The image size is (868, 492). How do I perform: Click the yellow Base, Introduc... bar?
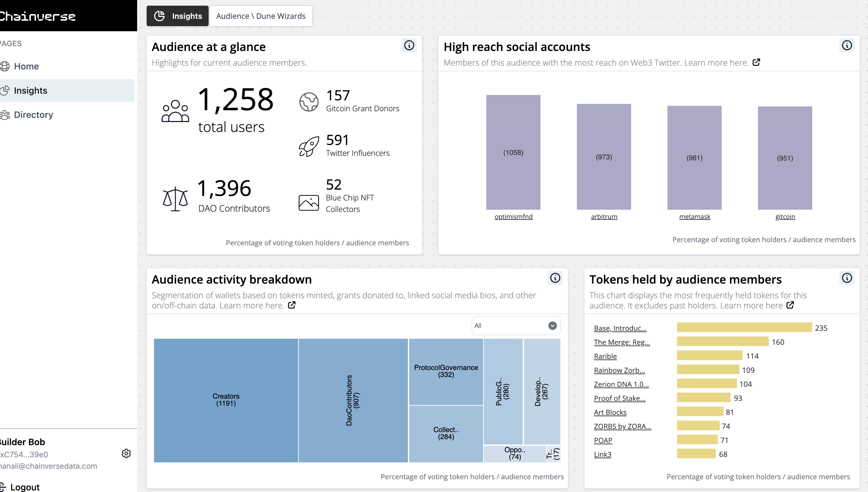744,328
